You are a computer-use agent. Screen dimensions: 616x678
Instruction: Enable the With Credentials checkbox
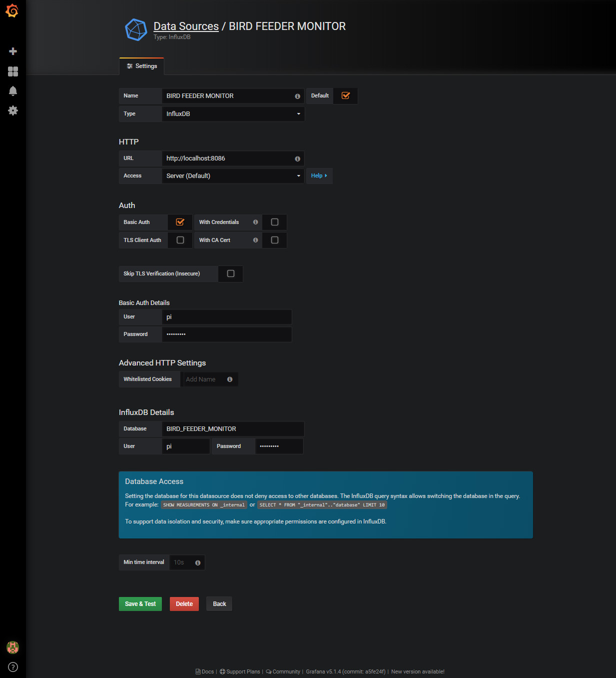[275, 222]
